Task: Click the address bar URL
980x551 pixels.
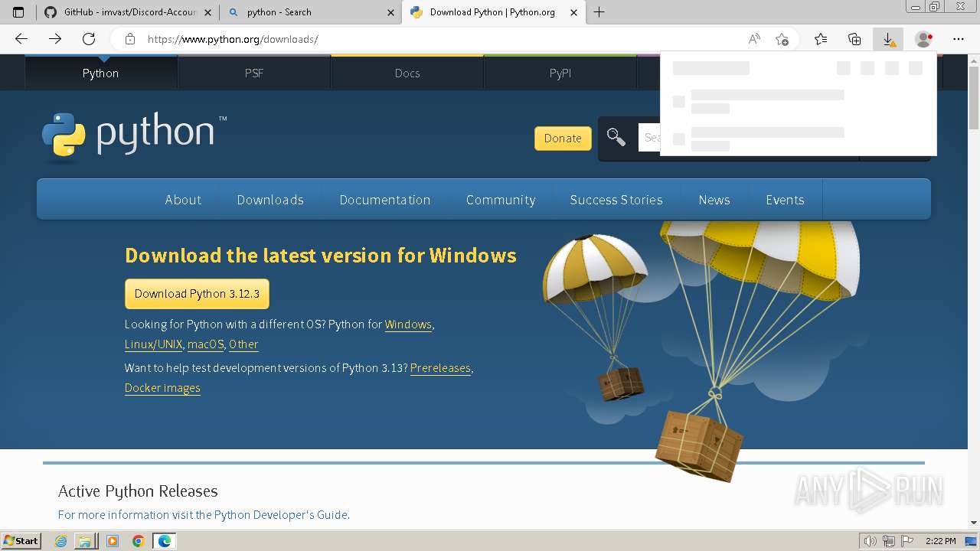Action: [233, 39]
